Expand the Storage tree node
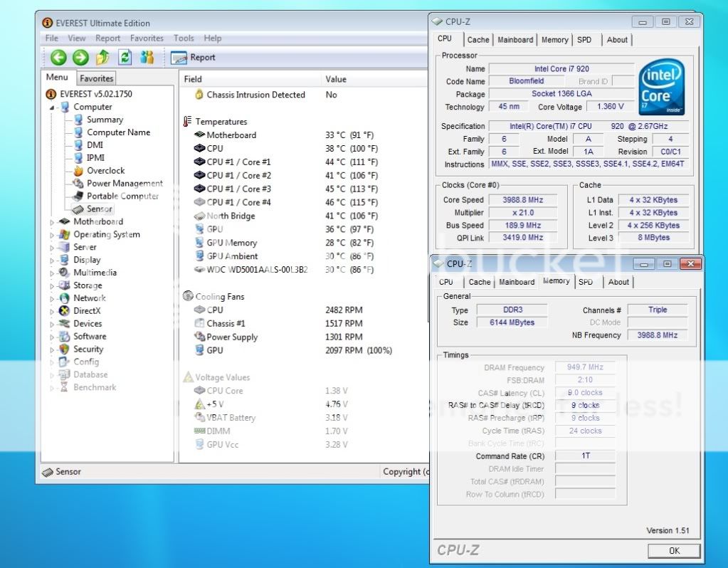The image size is (728, 568). point(52,286)
